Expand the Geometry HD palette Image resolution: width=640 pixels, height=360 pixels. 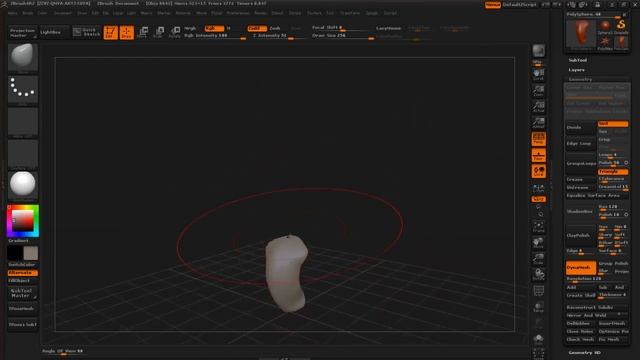tap(584, 353)
